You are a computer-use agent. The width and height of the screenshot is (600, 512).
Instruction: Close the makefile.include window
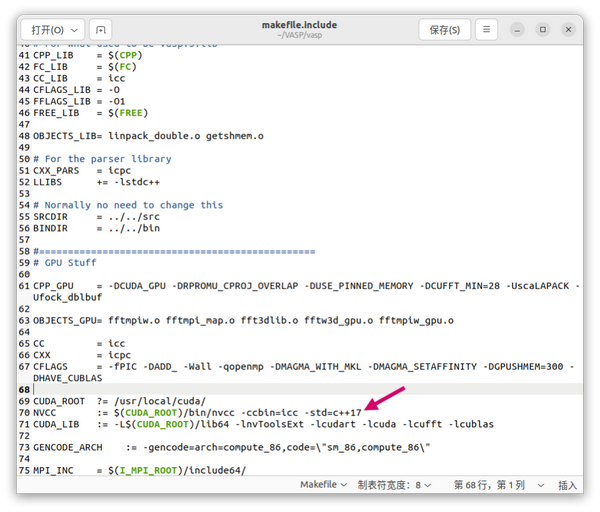(568, 29)
